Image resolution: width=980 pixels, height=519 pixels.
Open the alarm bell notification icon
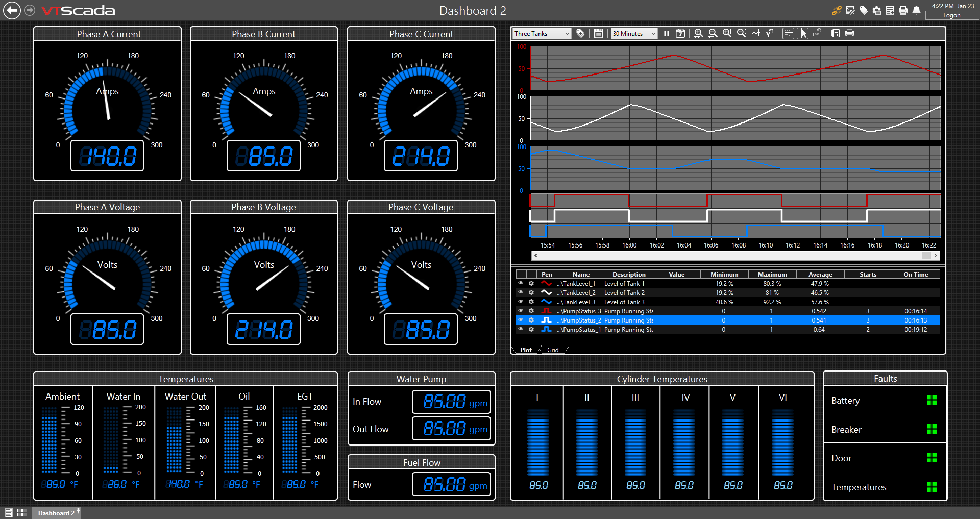coord(917,10)
